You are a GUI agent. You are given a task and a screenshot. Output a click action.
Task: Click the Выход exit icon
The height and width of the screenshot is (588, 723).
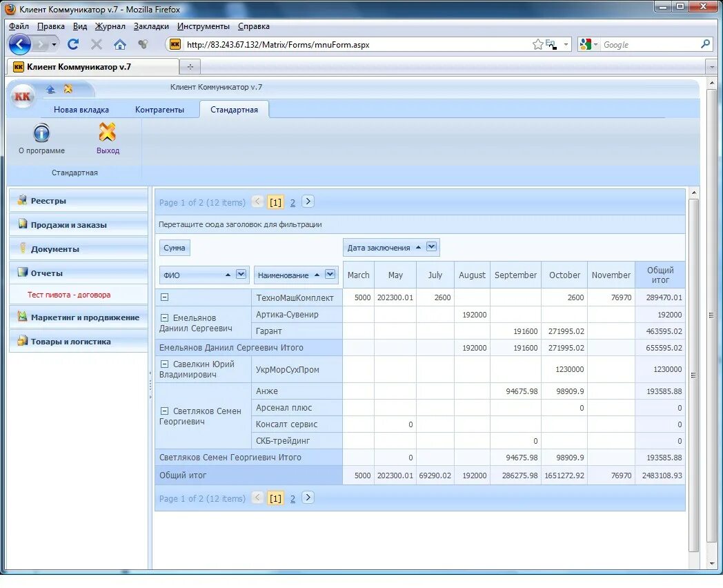[108, 134]
